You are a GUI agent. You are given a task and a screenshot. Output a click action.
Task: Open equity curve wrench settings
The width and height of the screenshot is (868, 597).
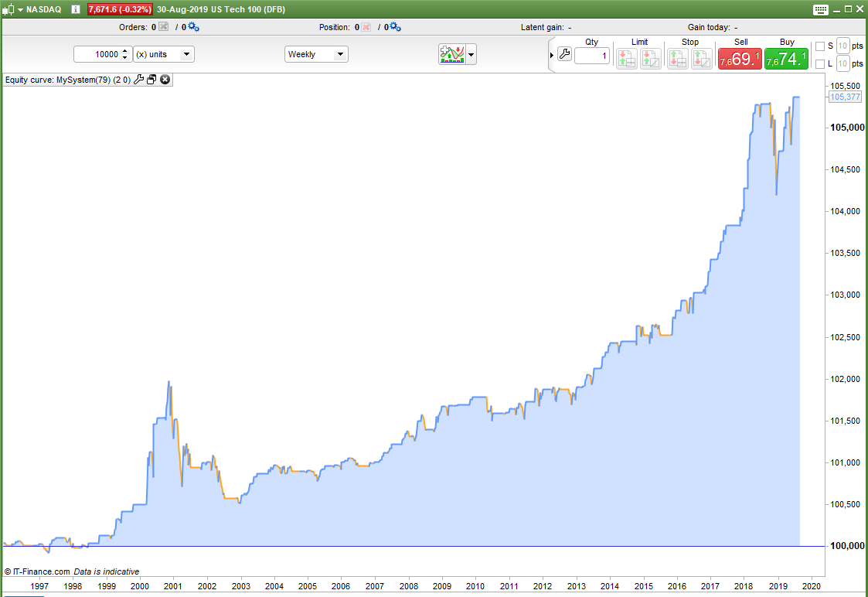point(138,80)
